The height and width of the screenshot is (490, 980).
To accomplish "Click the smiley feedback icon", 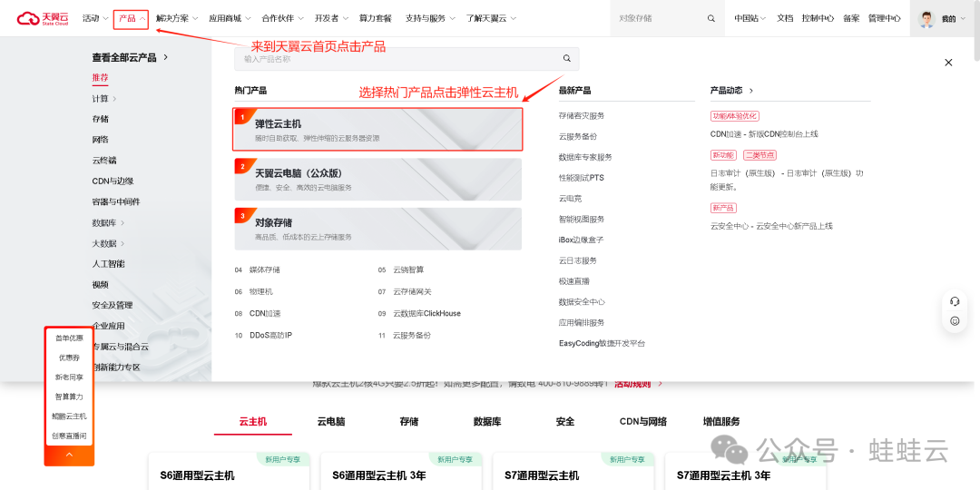I will click(955, 321).
